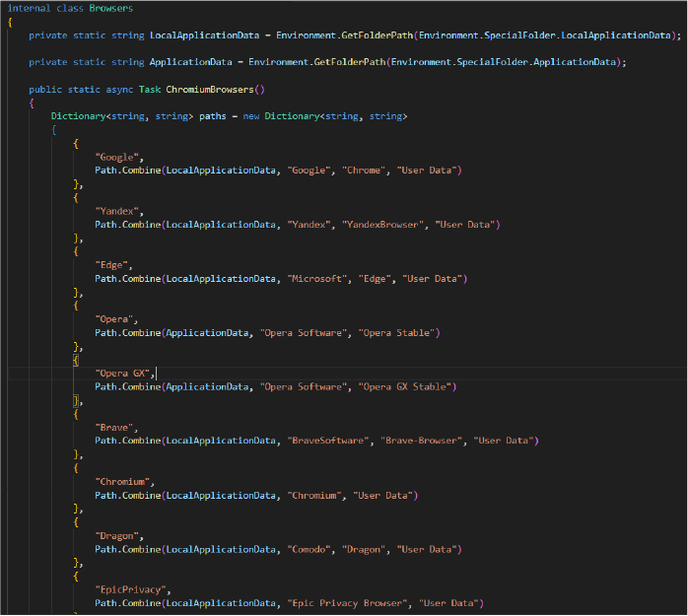688x616 pixels.
Task: Click Environment.SpecialFolder.LocalApplicationData argument
Action: [544, 35]
